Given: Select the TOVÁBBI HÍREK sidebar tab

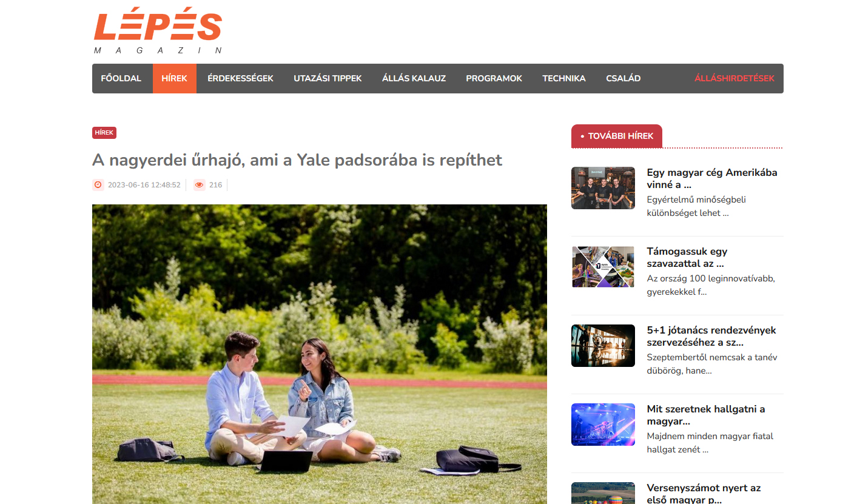Looking at the screenshot, I should coord(617,136).
